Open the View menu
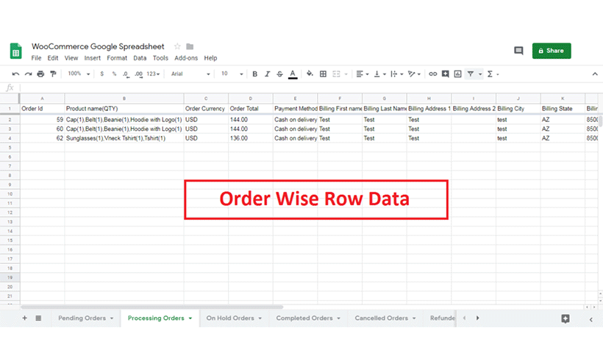 (71, 58)
